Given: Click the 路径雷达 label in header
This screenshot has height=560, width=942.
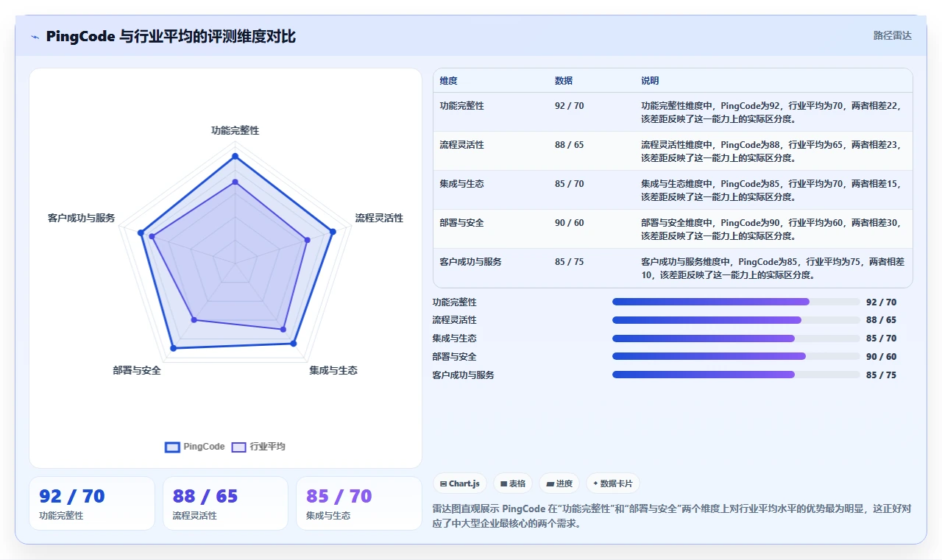Looking at the screenshot, I should click(x=892, y=35).
